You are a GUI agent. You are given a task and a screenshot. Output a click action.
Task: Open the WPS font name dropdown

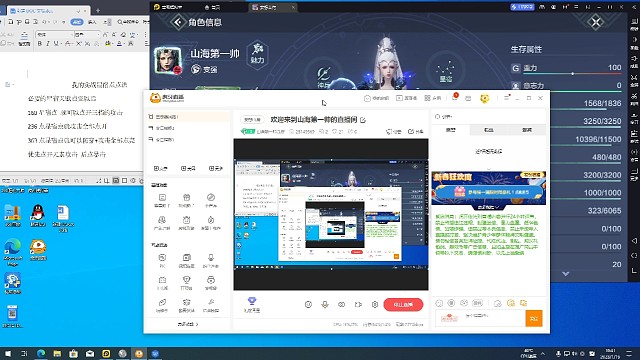[x=54, y=34]
